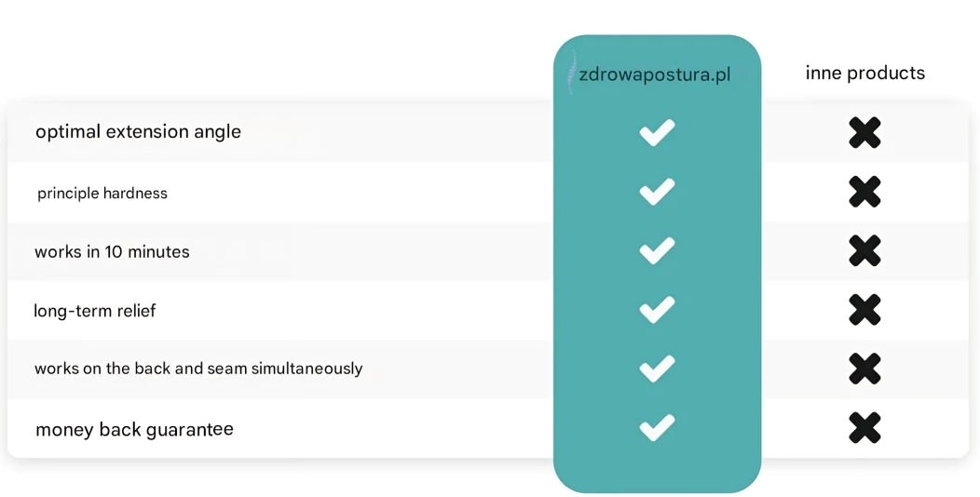Viewport: 980px width, 497px height.
Task: Click the checkmark for works in 10 minutes
Action: click(657, 250)
